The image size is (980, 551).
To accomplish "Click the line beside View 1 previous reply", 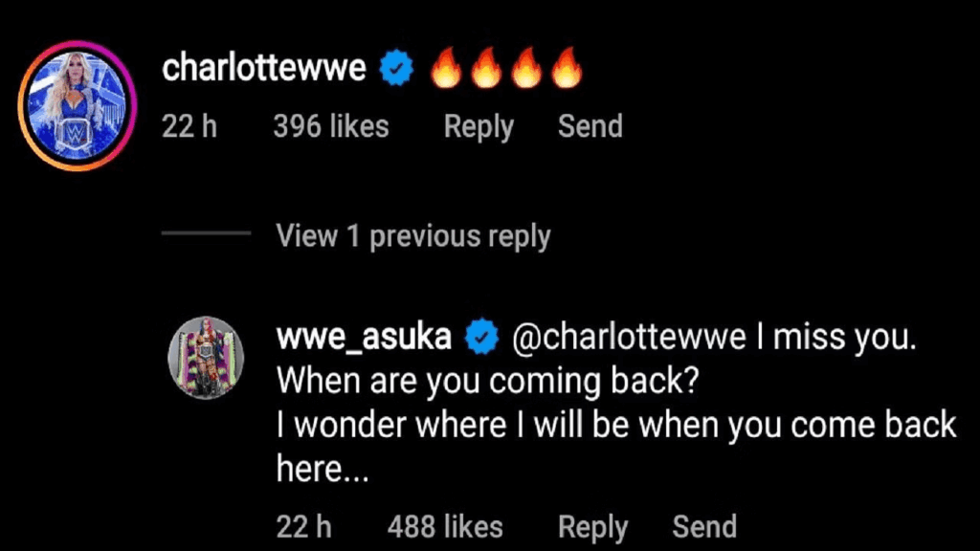I will (x=206, y=234).
